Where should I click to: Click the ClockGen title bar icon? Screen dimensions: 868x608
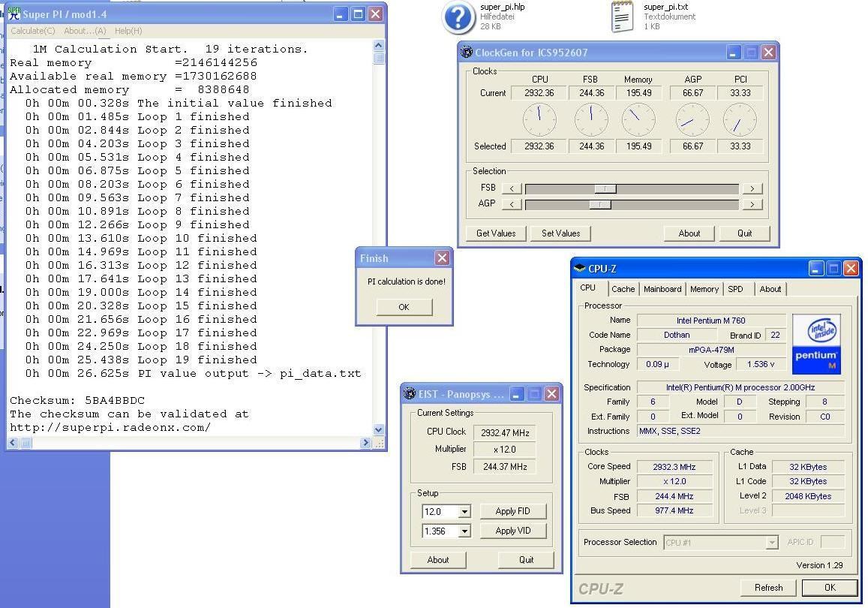tap(467, 52)
